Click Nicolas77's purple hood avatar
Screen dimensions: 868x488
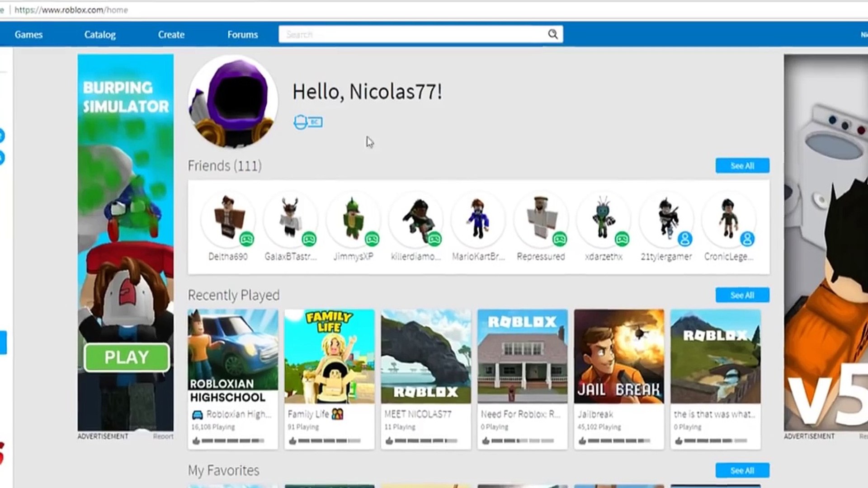click(233, 102)
